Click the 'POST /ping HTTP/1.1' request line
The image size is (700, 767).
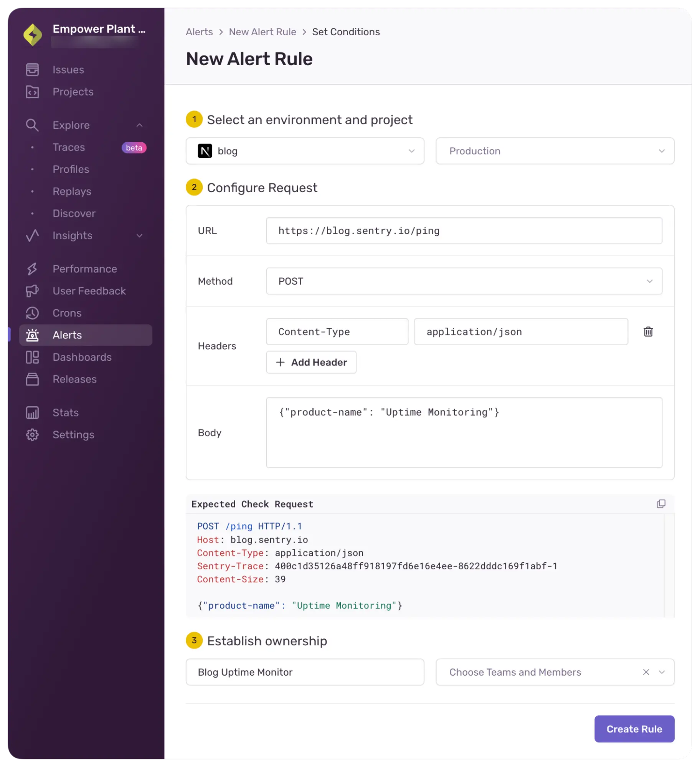click(249, 526)
